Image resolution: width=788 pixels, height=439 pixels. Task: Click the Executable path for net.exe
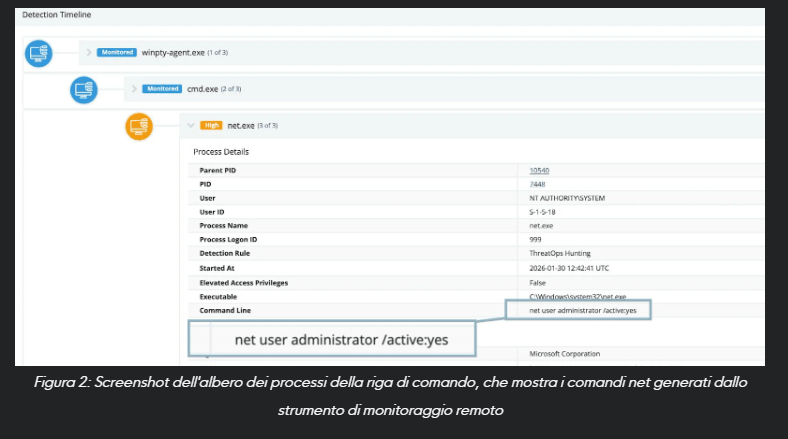577,297
